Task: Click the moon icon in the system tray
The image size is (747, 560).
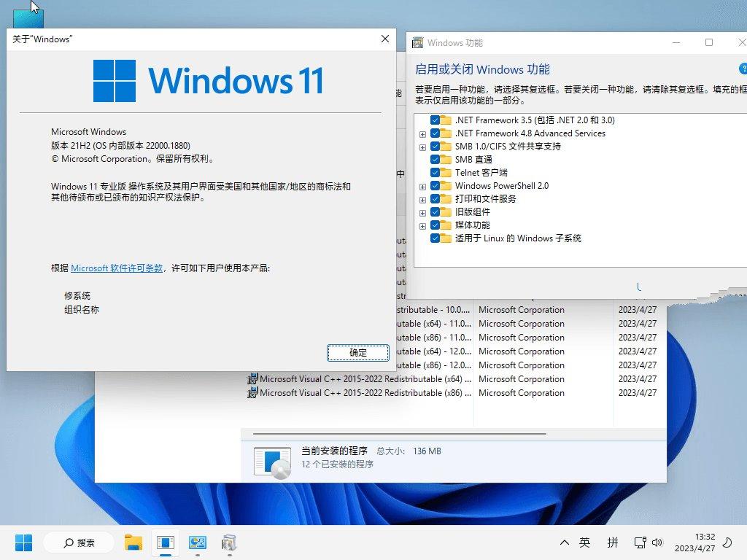Action: point(727,542)
